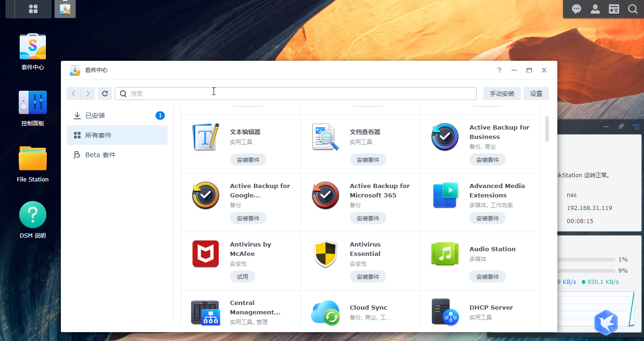Open Active Backup for Business icon

click(x=445, y=137)
